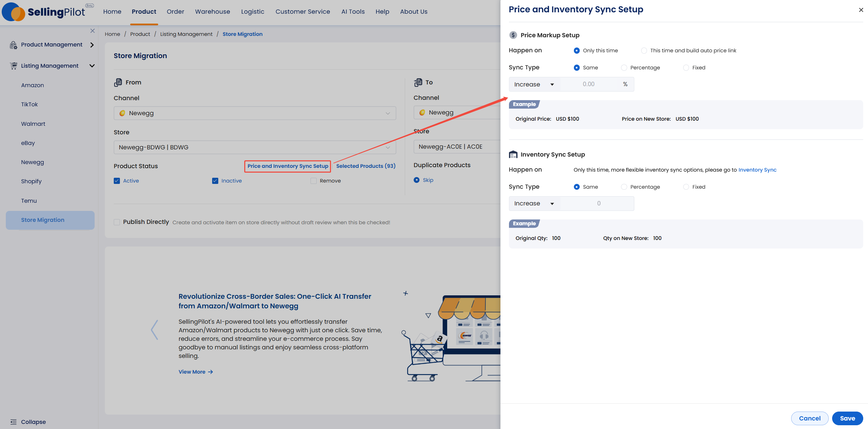Open the Product top menu
Image resolution: width=868 pixels, height=429 pixels.
pos(144,12)
